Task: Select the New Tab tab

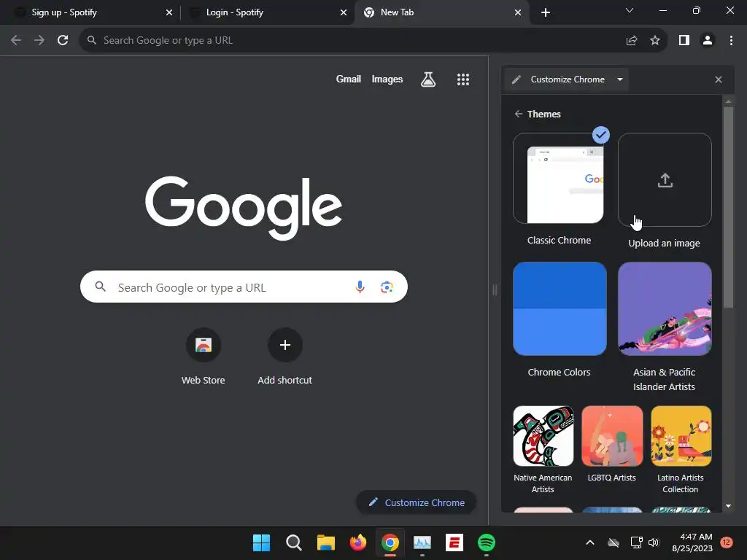Action: (x=441, y=12)
